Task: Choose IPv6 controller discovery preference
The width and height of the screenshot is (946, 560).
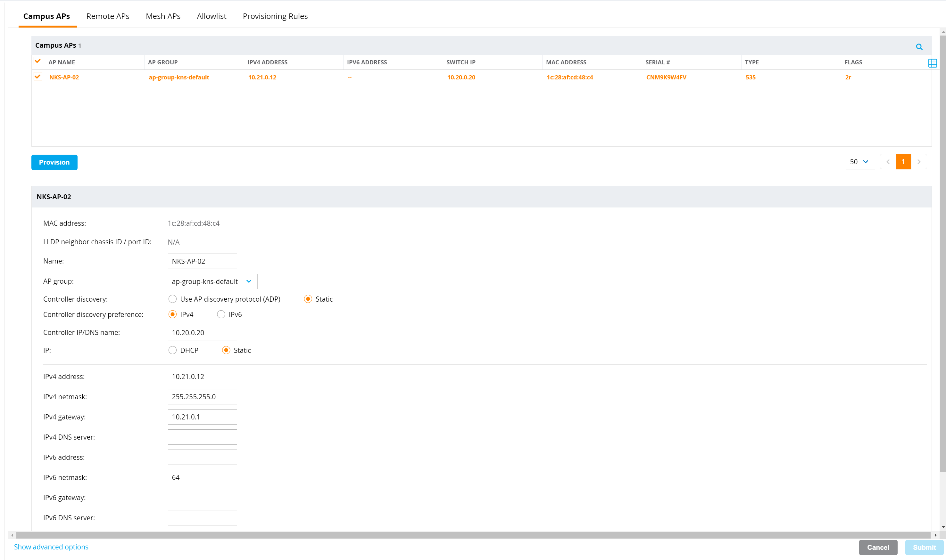Action: pos(221,314)
